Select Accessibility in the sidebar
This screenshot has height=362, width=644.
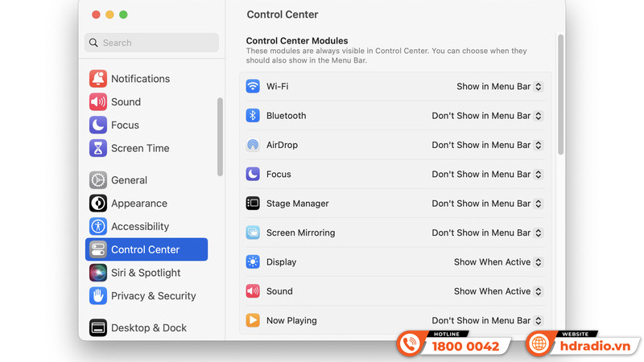coord(140,227)
